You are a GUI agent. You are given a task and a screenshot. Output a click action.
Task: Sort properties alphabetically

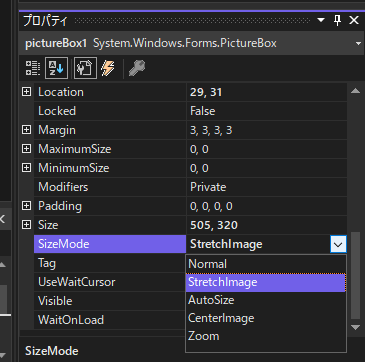click(56, 68)
